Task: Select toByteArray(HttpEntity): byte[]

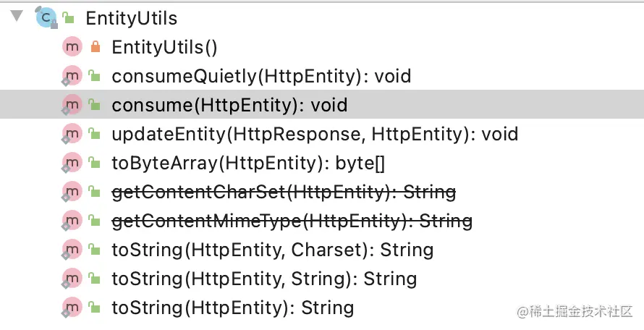Action: click(248, 164)
